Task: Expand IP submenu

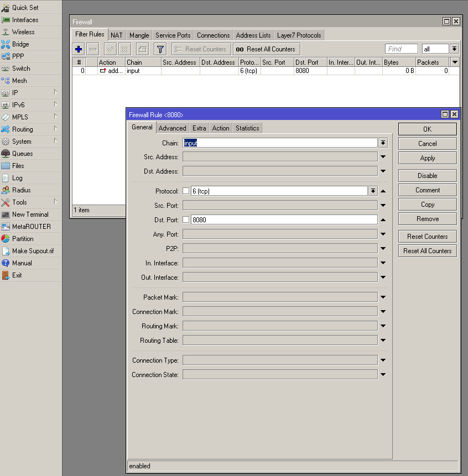Action: (55, 92)
